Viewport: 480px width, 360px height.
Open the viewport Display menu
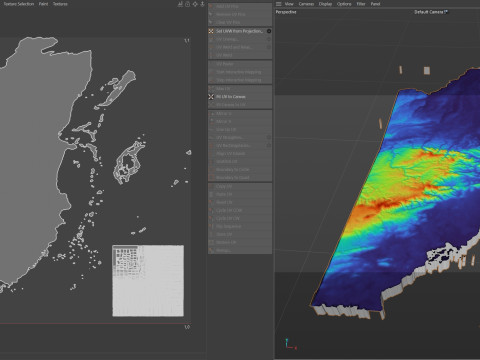coord(325,4)
